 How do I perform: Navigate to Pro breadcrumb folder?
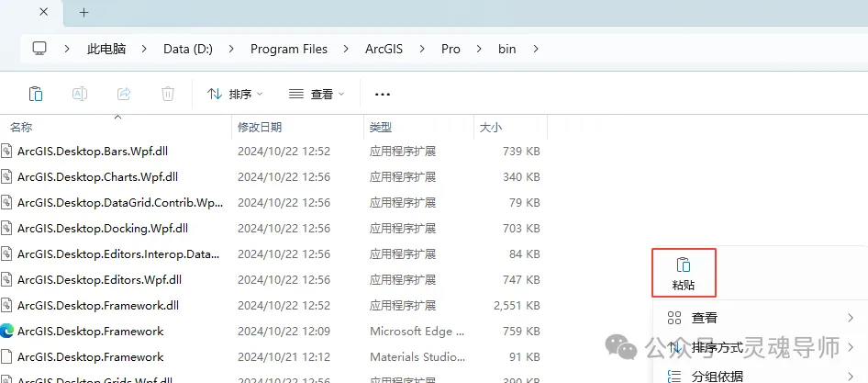[x=451, y=49]
